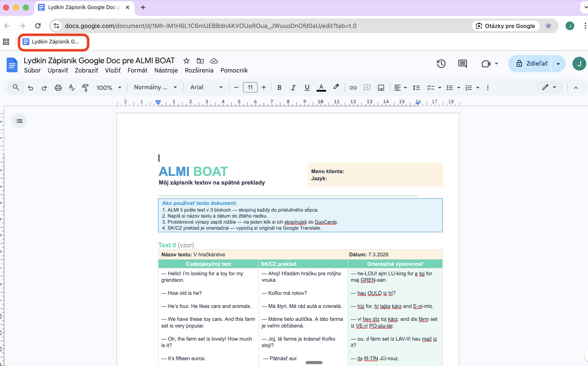The height and width of the screenshot is (366, 588).
Task: Open the Arial font dropdown
Action: [206, 87]
